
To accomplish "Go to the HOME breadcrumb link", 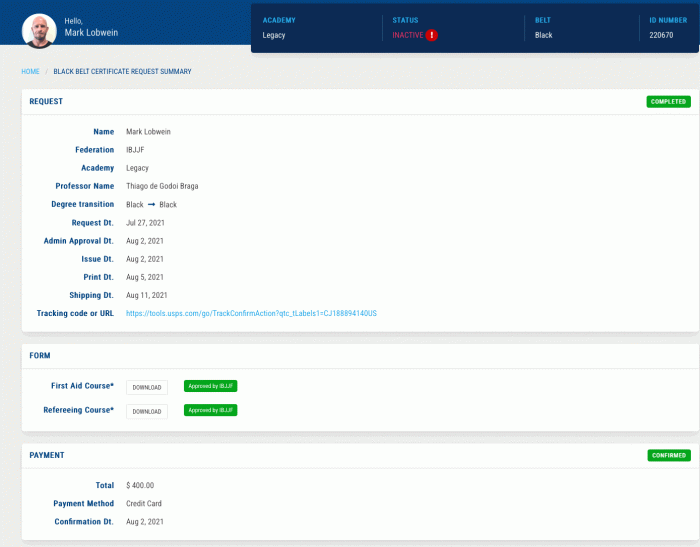I will (30, 71).
